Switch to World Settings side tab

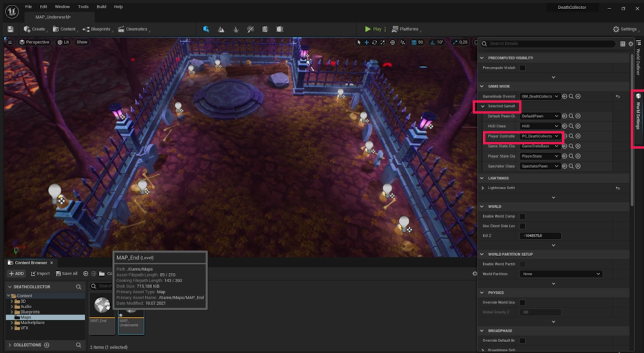(638, 111)
